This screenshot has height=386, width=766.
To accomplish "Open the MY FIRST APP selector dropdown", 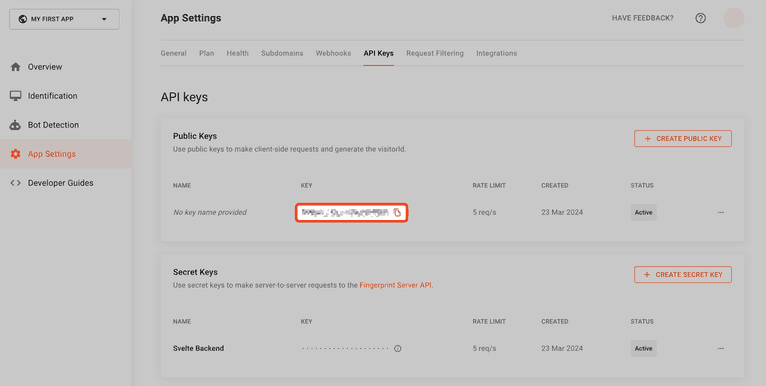I will pyautogui.click(x=64, y=19).
